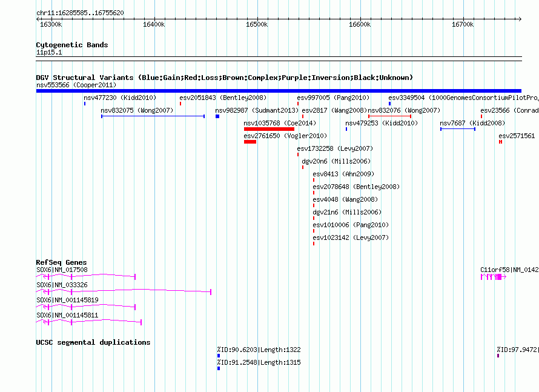Click the SOX6|NM_033326 transcript line
The image size is (539, 392).
click(124, 291)
